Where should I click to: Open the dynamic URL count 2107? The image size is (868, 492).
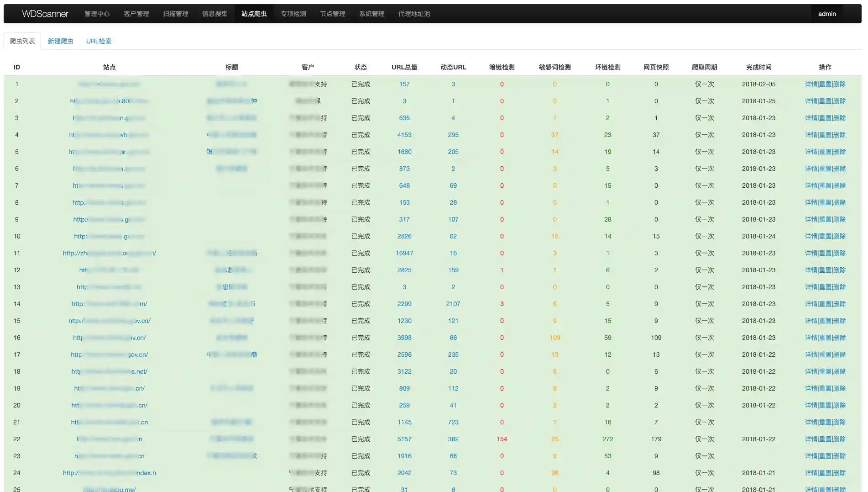pos(453,304)
